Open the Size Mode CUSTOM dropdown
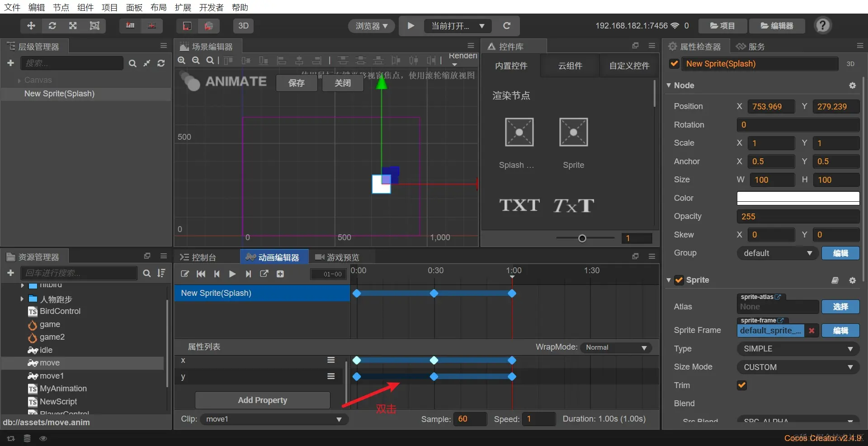The width and height of the screenshot is (868, 446). (x=798, y=367)
